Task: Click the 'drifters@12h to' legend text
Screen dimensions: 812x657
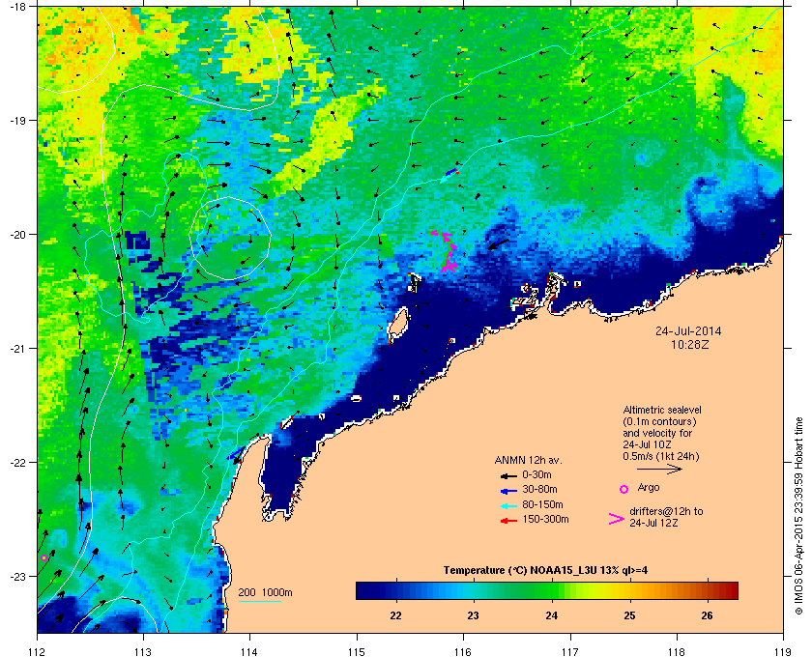Action: coord(666,511)
